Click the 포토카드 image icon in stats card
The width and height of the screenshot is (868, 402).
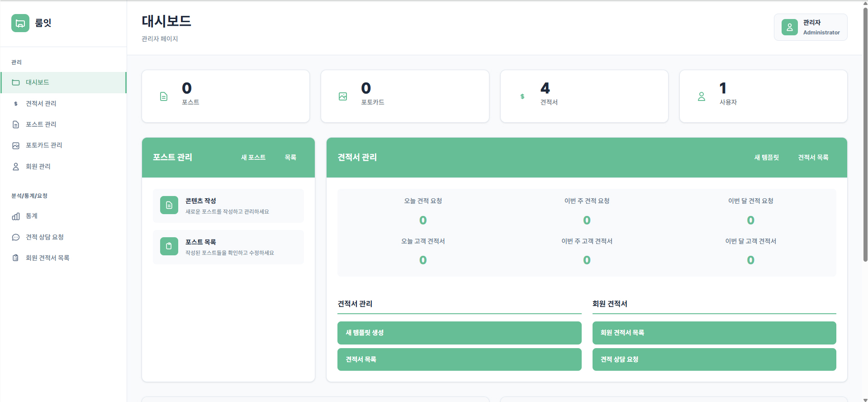coord(343,96)
